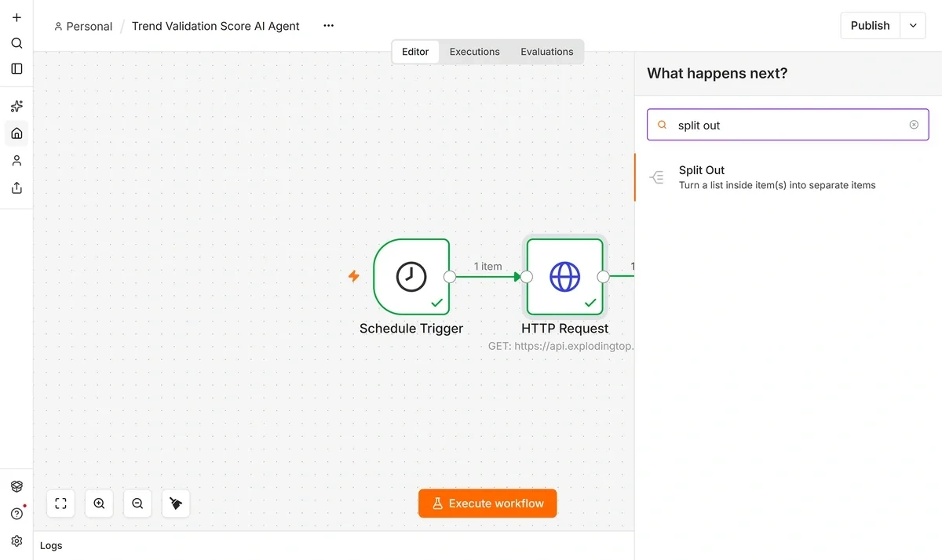Click the share upload icon in the sidebar
942x560 pixels.
[x=16, y=188]
